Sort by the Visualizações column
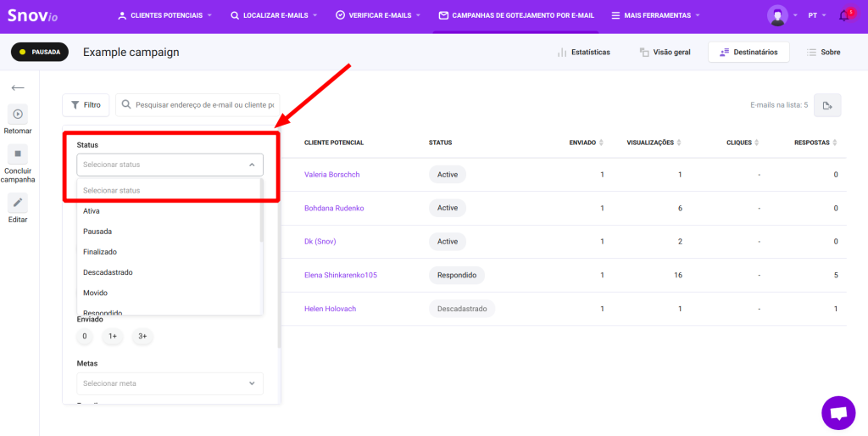 point(654,143)
